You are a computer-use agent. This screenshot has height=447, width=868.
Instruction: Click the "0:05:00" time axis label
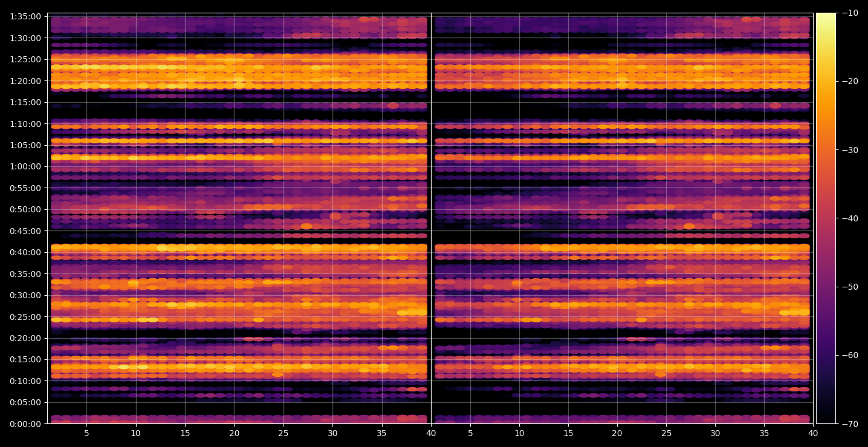[x=26, y=402]
